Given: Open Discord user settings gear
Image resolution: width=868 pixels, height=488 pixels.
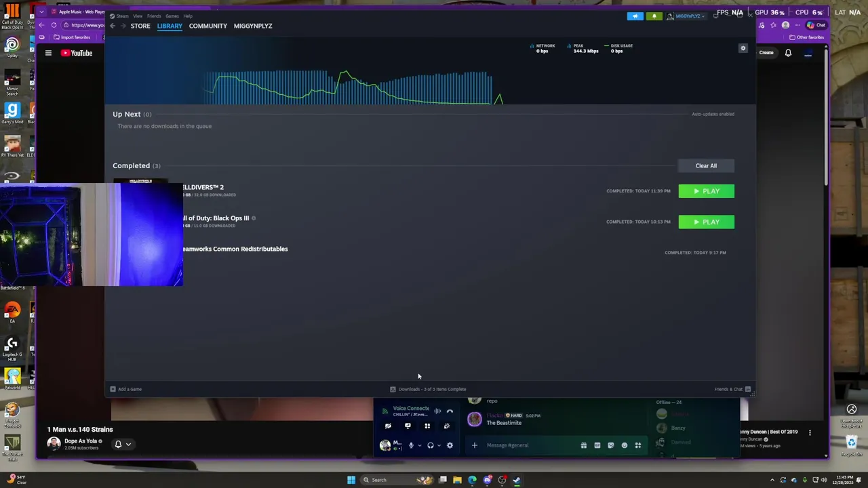Looking at the screenshot, I should pos(450,445).
